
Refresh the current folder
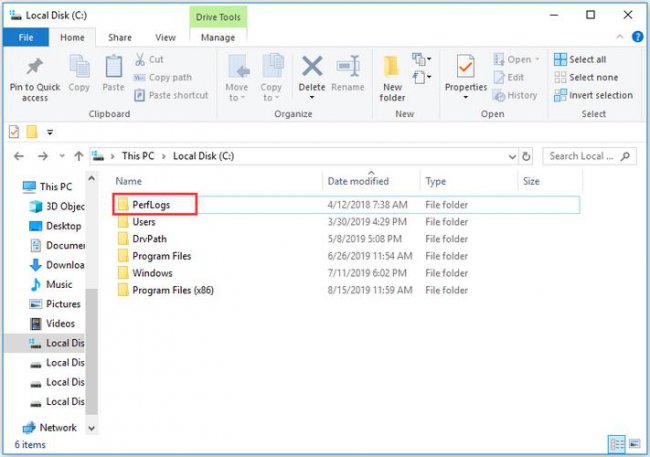(526, 156)
